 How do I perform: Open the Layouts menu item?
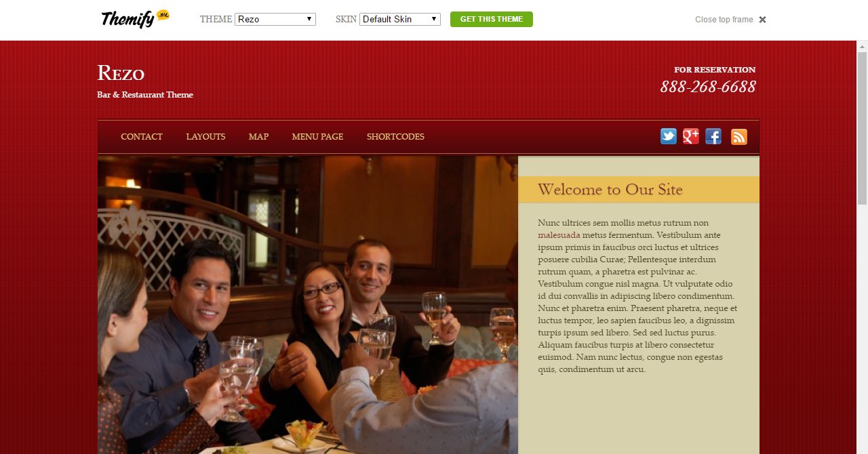(x=205, y=136)
